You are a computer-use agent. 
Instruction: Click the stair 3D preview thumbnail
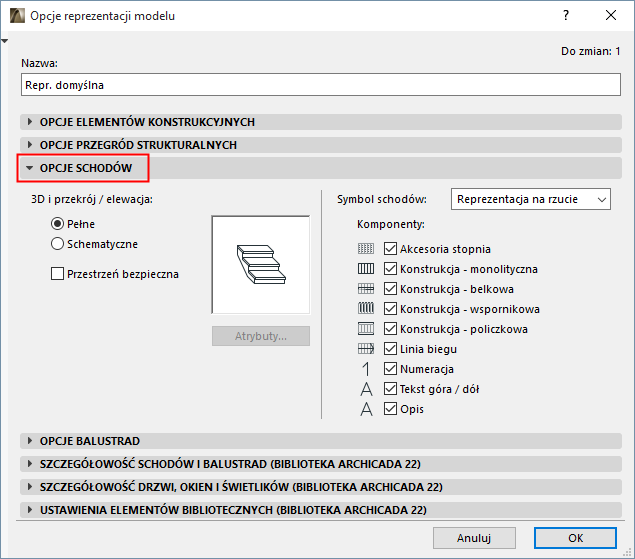point(261,265)
